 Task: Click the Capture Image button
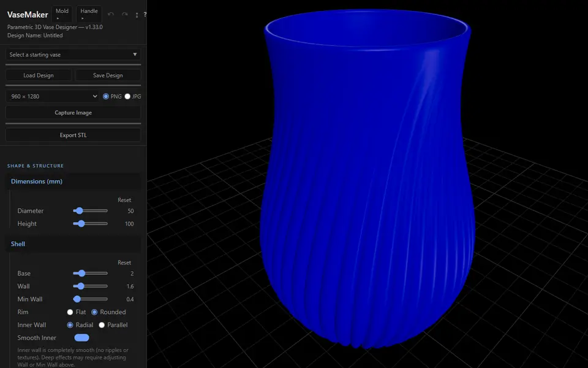click(x=73, y=113)
